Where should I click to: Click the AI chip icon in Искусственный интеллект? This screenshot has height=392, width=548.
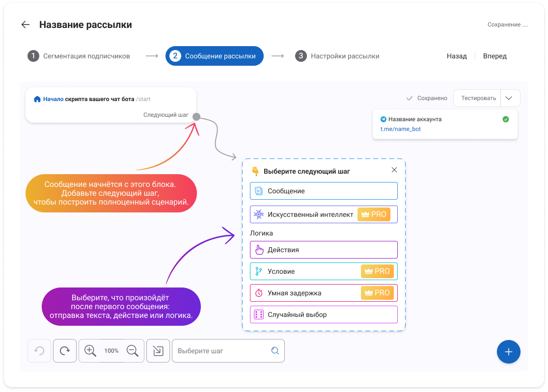tap(259, 214)
